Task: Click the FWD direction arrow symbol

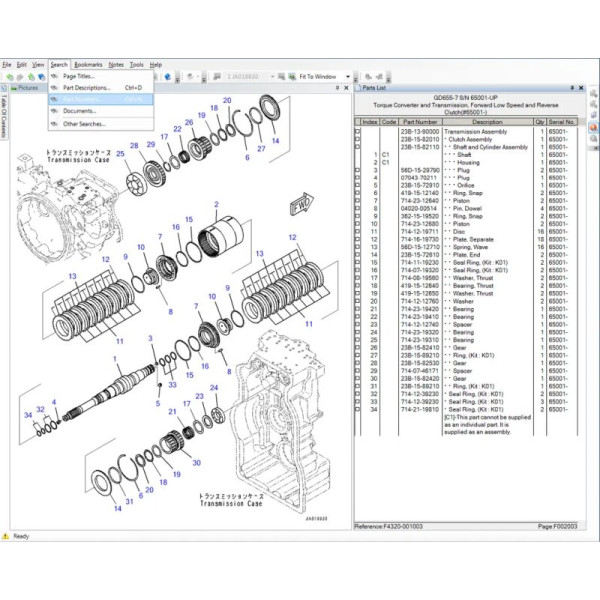Action: [x=300, y=206]
